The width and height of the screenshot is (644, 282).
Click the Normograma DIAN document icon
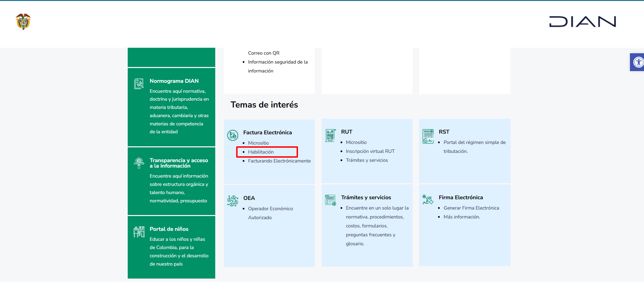pos(139,83)
